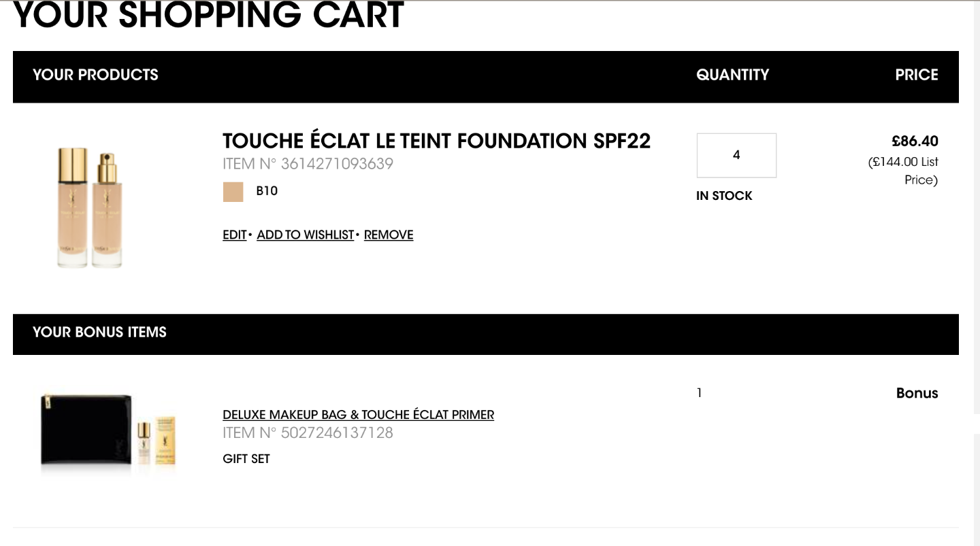980x546 pixels.
Task: Click the makeup bag gift set image
Action: click(x=108, y=430)
